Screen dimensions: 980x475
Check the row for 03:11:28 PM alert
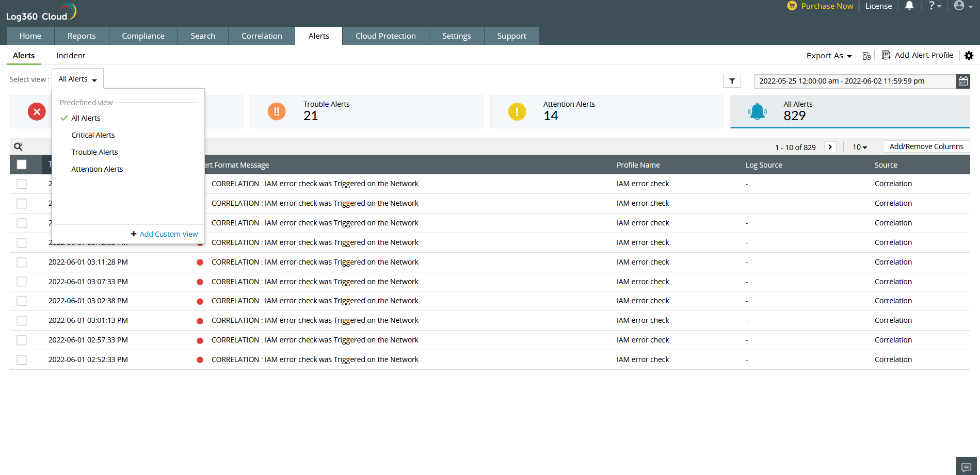click(22, 262)
